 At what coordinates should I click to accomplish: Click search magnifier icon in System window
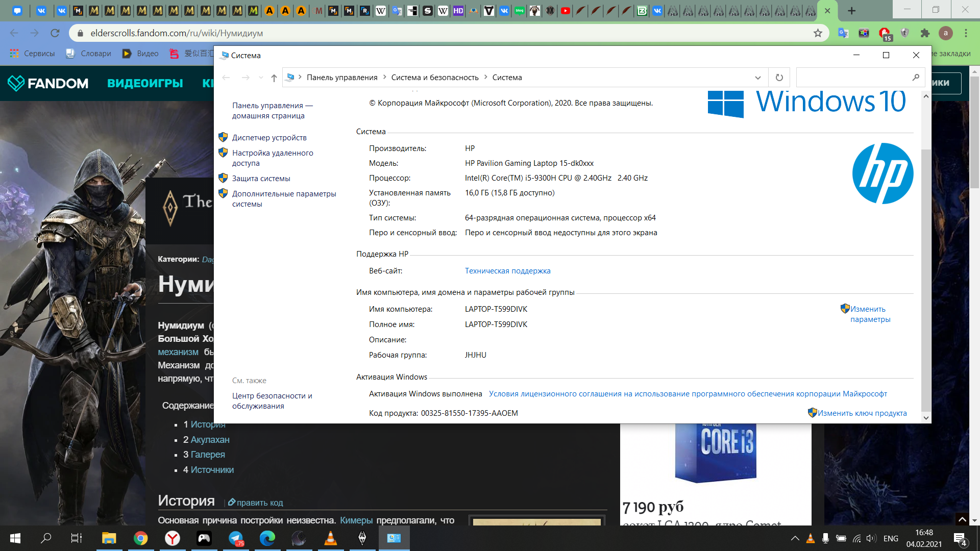point(916,78)
